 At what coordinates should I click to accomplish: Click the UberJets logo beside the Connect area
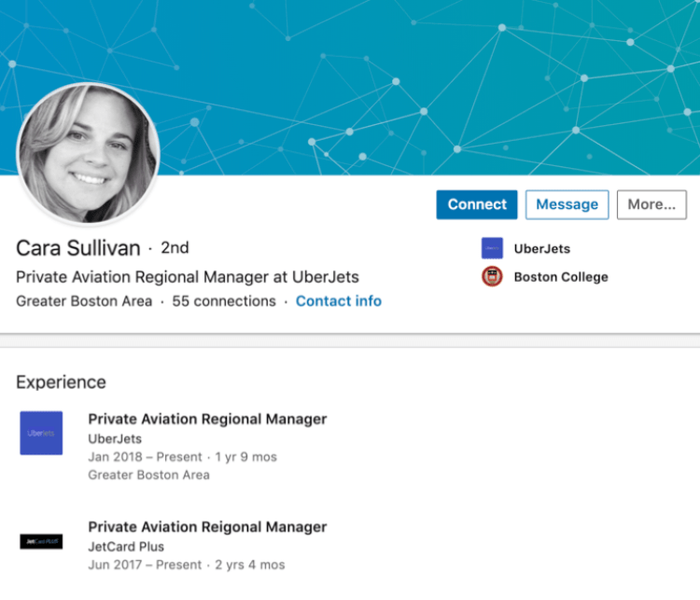[492, 248]
